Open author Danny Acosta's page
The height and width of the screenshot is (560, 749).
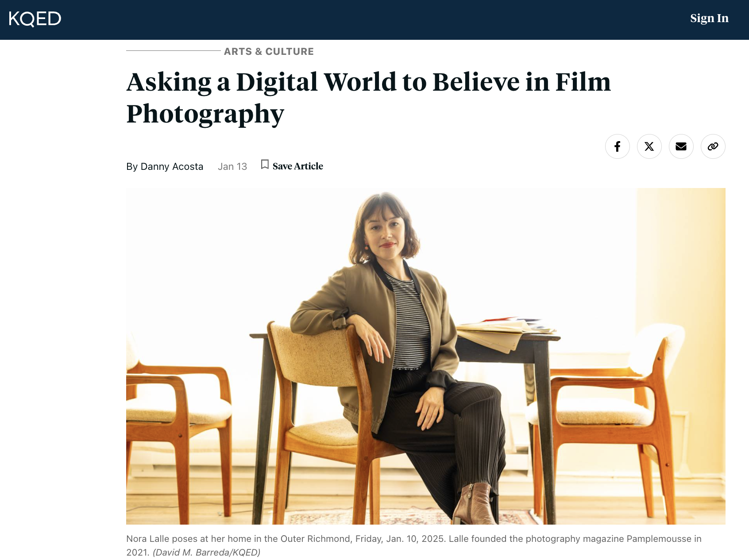click(172, 167)
